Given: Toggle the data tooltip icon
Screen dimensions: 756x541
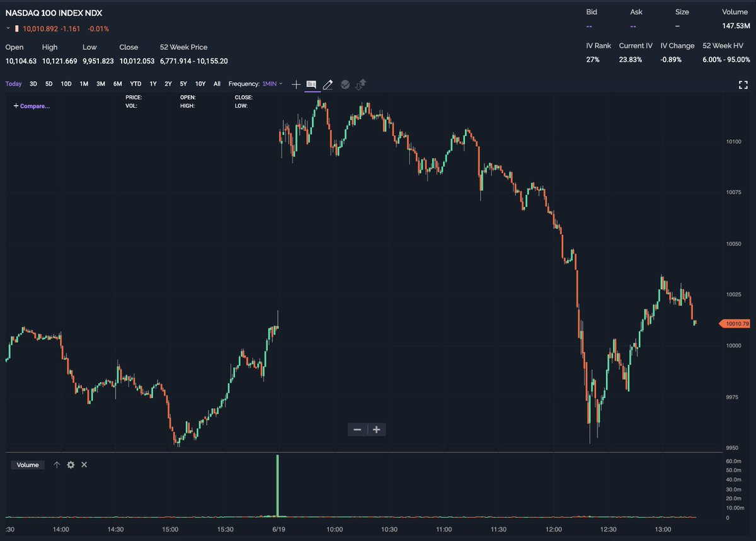Looking at the screenshot, I should (x=311, y=84).
